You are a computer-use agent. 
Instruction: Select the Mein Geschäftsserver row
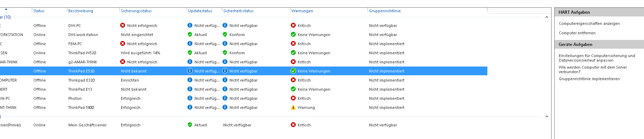[244, 125]
